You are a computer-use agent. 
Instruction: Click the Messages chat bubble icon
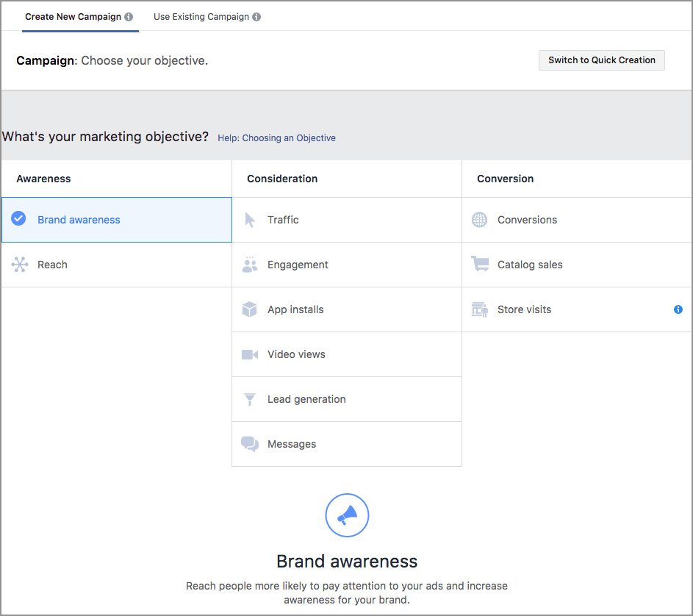(250, 444)
